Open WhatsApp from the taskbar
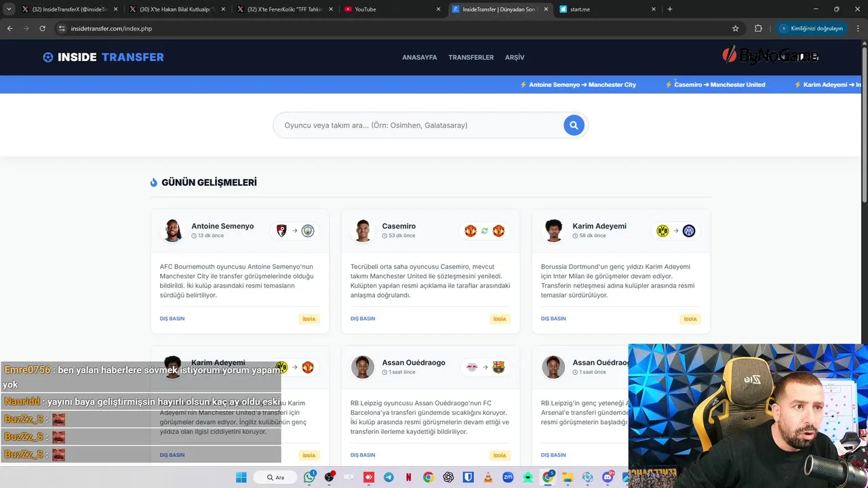This screenshot has height=488, width=868. pos(310,477)
